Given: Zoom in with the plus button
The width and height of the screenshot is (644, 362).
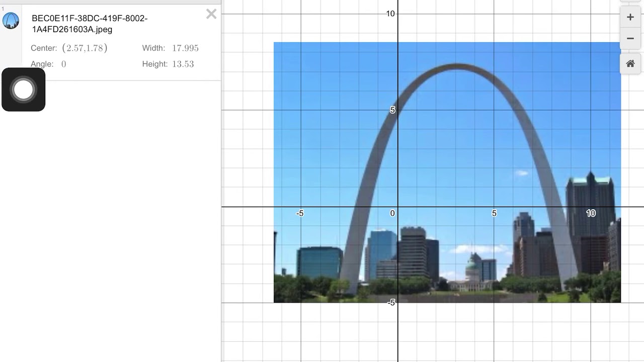Looking at the screenshot, I should pos(630,18).
